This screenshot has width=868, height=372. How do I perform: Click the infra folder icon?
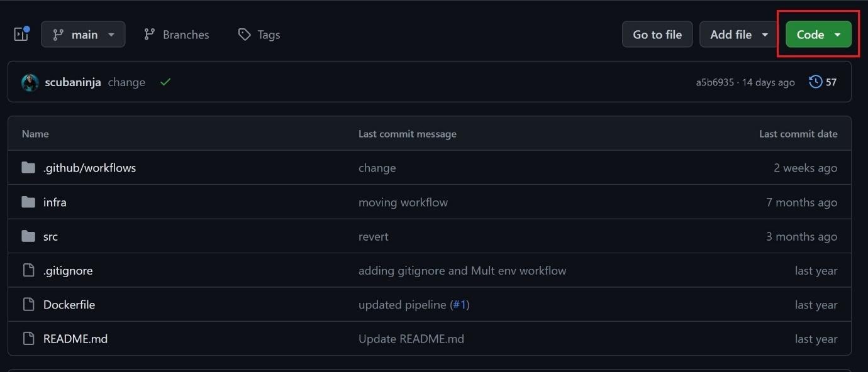[28, 202]
